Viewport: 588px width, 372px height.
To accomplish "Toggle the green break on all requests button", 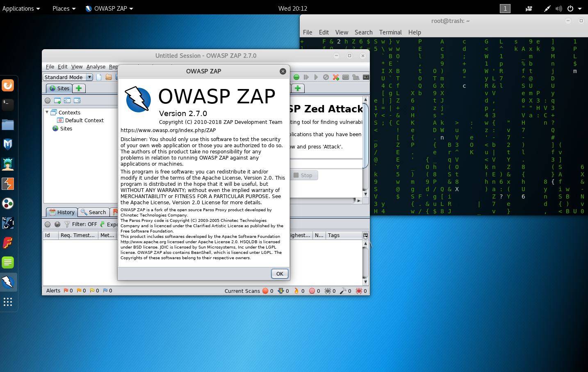I will tap(296, 77).
